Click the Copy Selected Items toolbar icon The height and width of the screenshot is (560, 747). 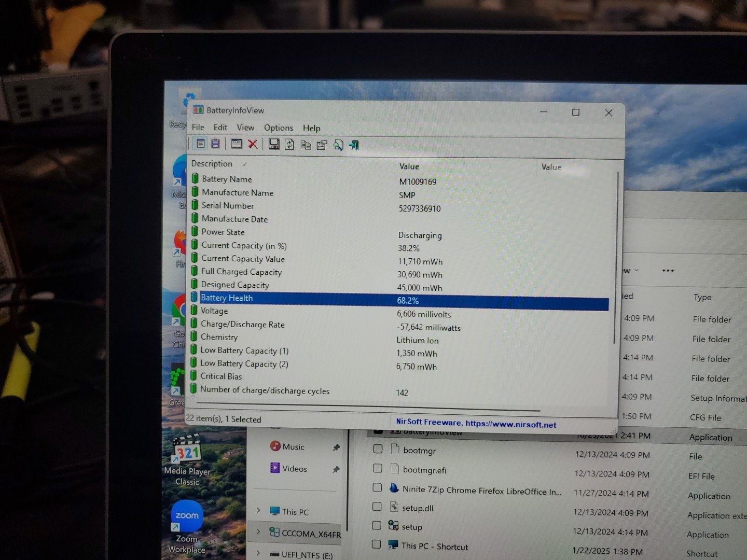[306, 145]
